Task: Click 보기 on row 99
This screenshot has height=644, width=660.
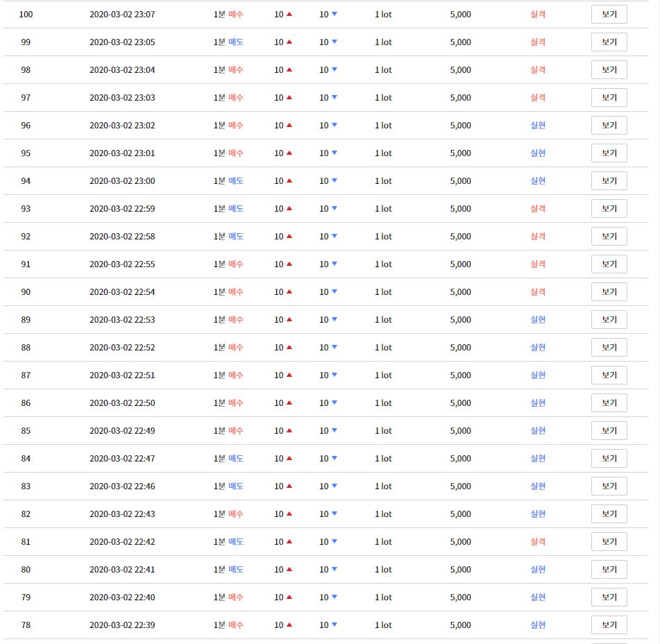Action: tap(609, 42)
